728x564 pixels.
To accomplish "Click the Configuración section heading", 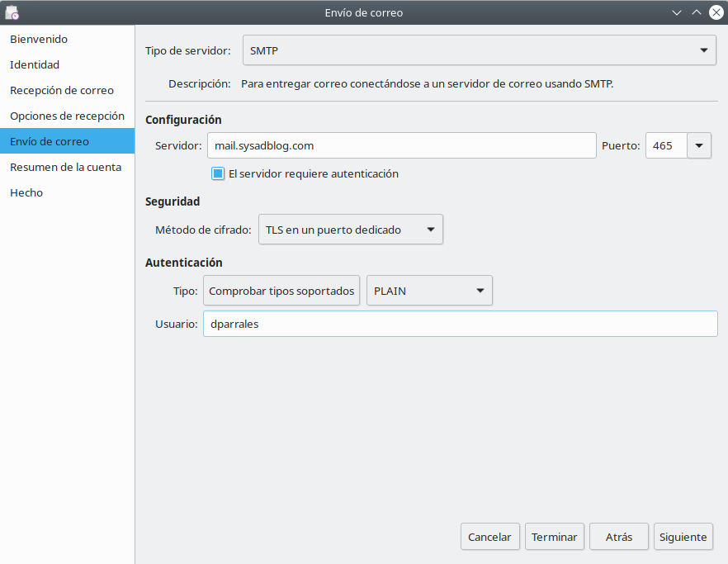I will 183,120.
